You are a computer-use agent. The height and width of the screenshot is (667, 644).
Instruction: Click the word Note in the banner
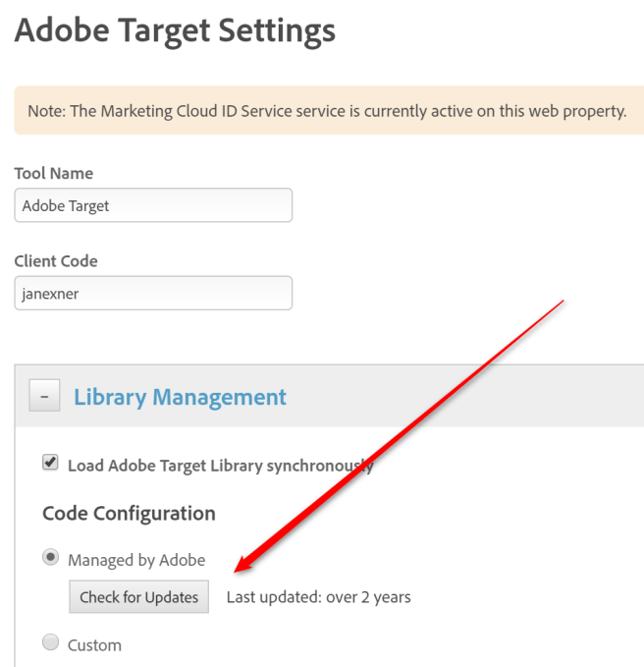click(x=45, y=111)
